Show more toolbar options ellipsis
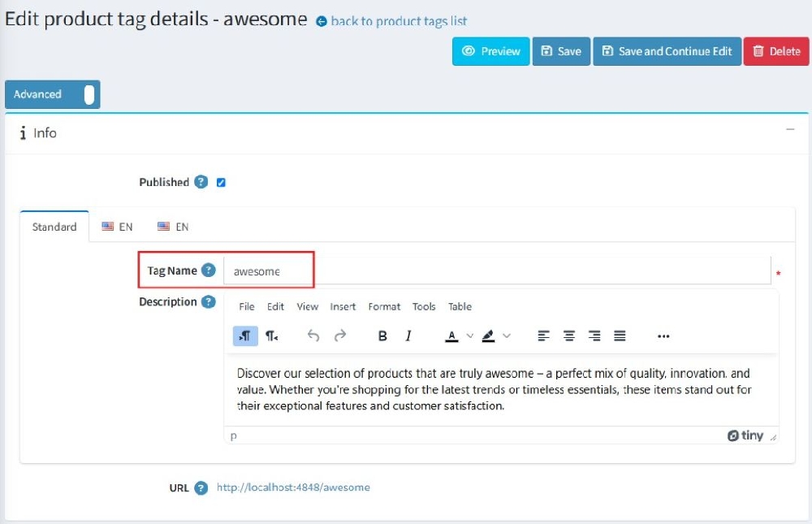Image resolution: width=812 pixels, height=524 pixels. coord(663,336)
